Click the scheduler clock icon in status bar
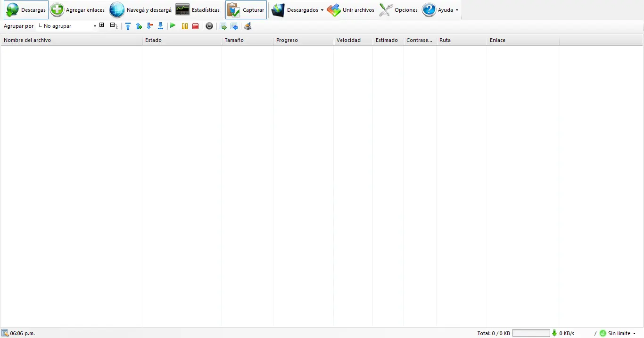 [x=5, y=333]
